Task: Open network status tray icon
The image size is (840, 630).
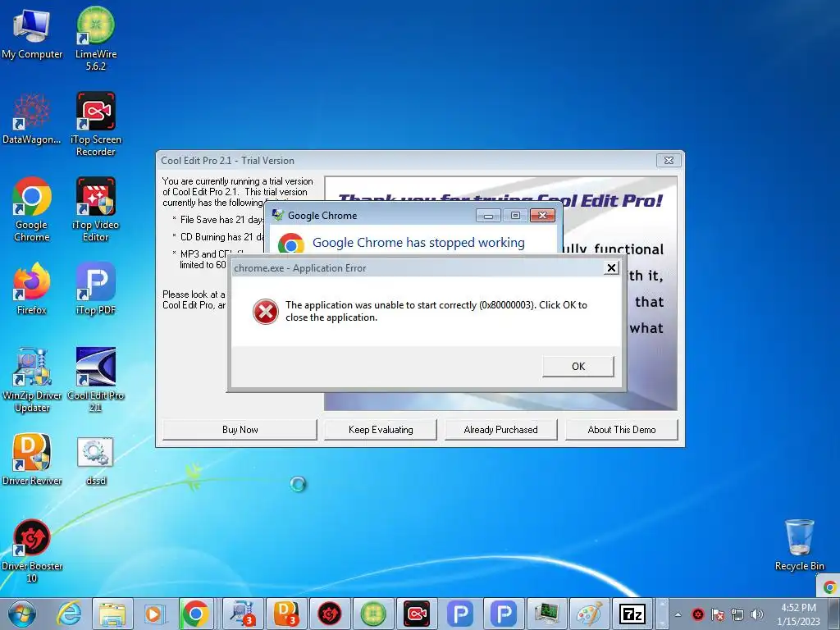Action: [737, 615]
